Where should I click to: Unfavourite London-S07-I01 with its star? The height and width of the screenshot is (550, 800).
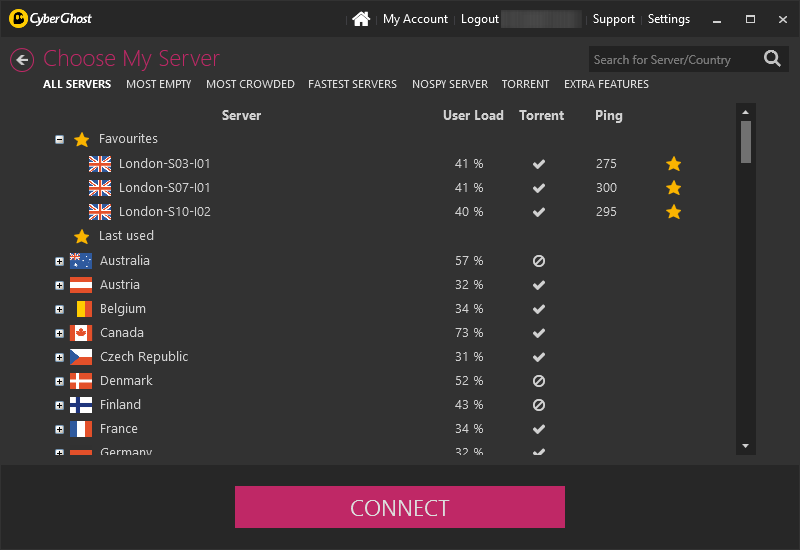tap(673, 188)
